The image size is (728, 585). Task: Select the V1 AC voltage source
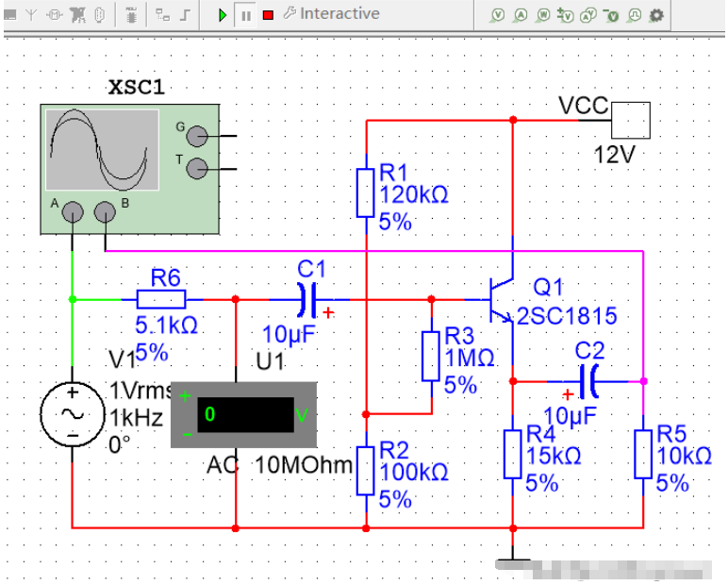pos(73,414)
